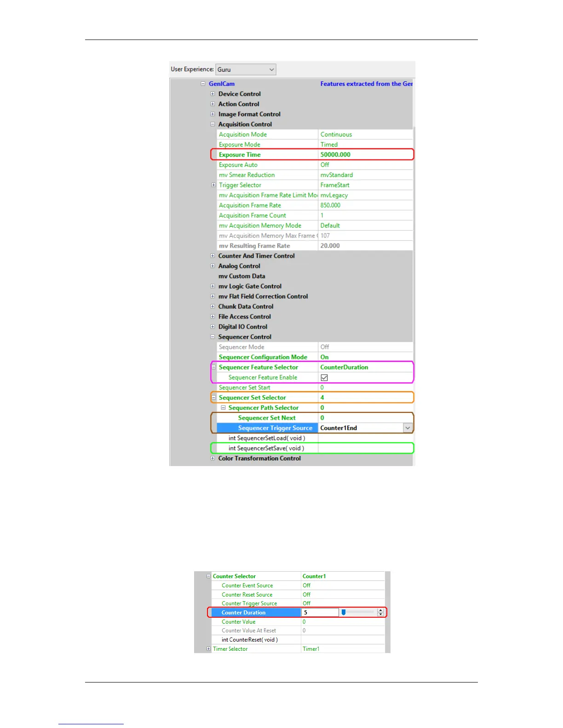Collapse Sequencer Path Selector node

(x=223, y=407)
